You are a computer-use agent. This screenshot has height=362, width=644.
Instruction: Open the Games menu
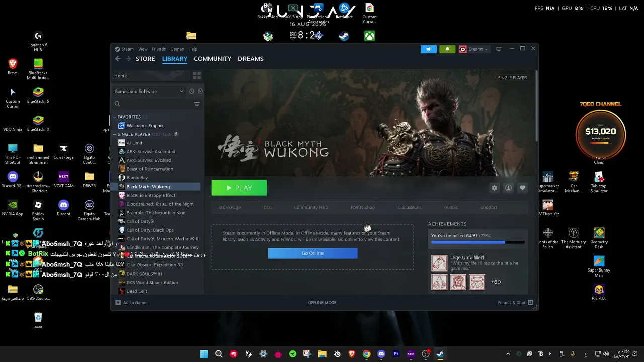tap(177, 49)
